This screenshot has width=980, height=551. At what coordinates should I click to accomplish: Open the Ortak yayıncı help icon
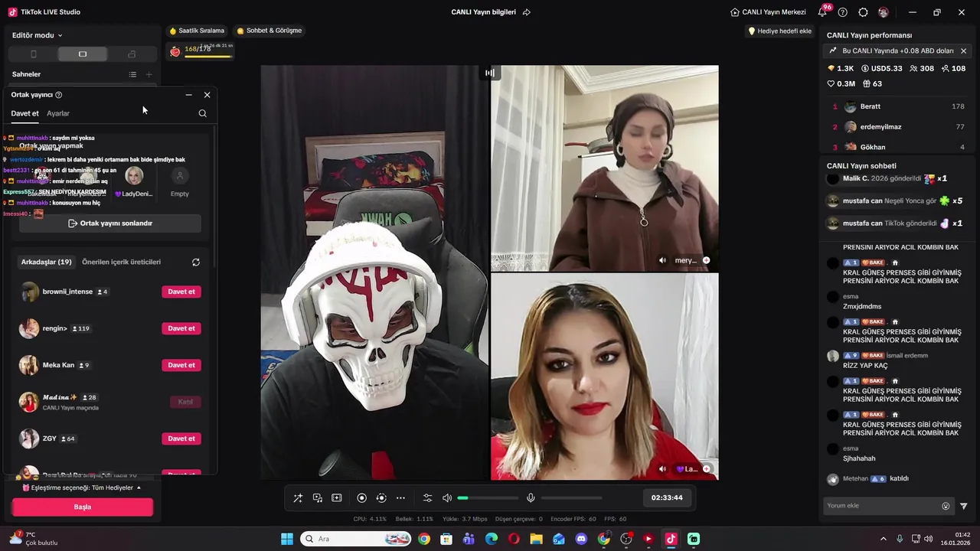pyautogui.click(x=59, y=95)
